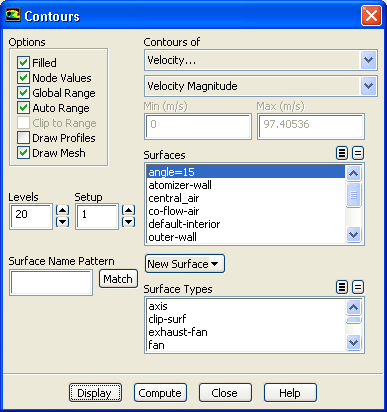Click the Surfaces list scrollbar thumb
This screenshot has height=412, width=387.
353,195
